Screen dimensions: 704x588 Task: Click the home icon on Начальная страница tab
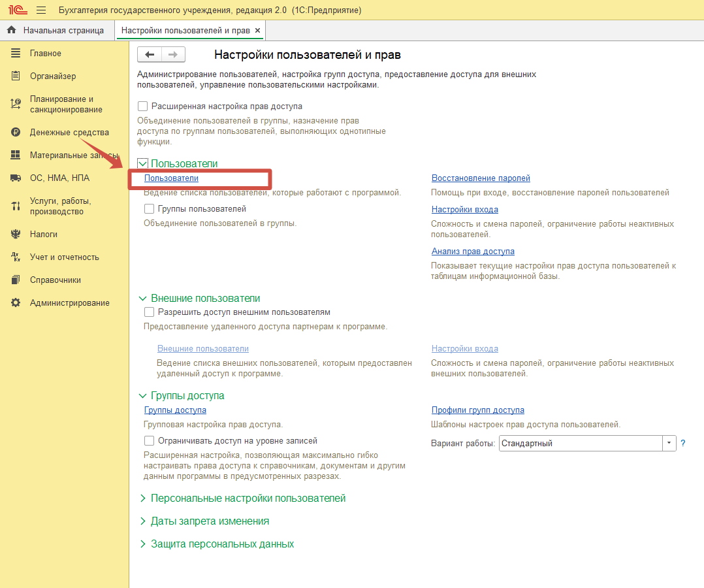(12, 30)
